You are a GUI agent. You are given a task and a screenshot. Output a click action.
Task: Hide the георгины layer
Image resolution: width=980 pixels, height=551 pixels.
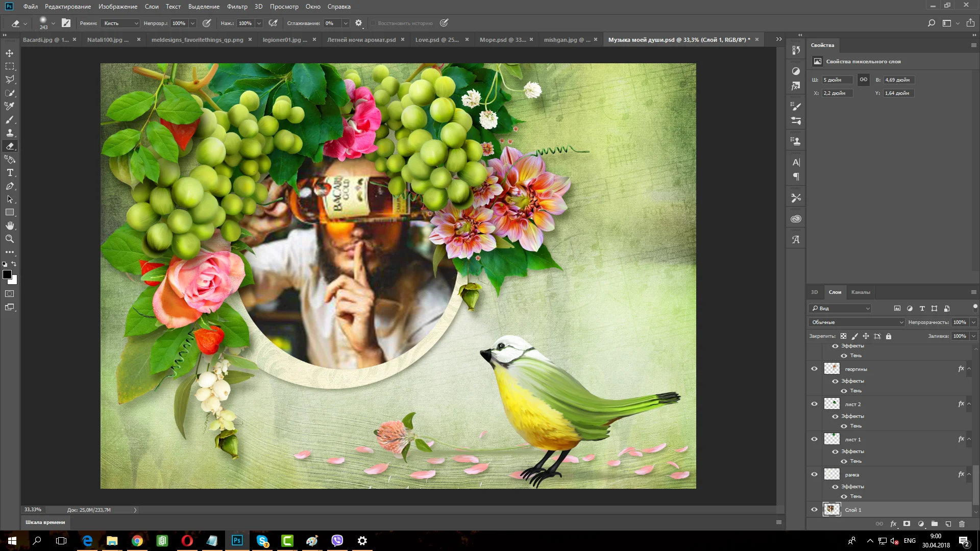click(x=814, y=369)
